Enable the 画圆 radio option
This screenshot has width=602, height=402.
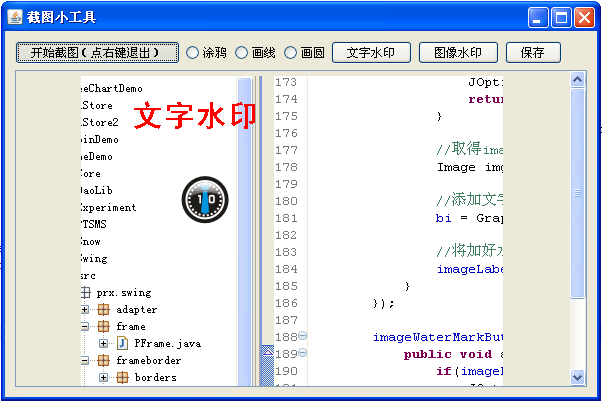pos(304,52)
